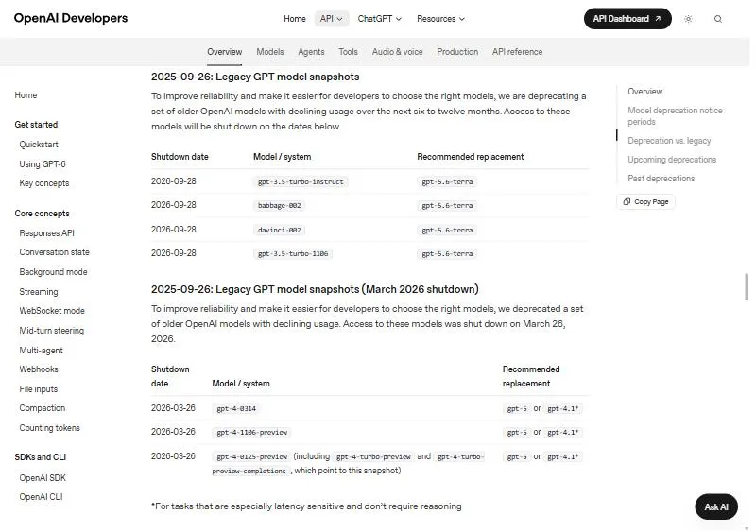
Task: Jump to Overview in page outline
Action: [645, 92]
